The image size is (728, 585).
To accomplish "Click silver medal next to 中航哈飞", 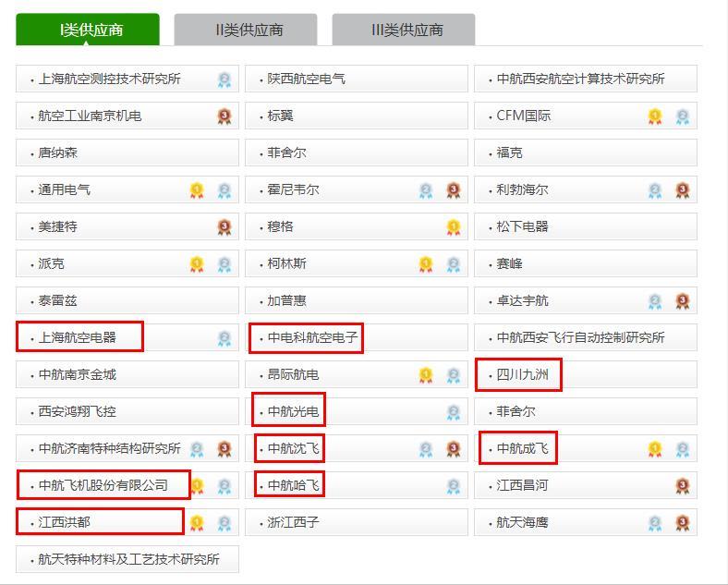I will pyautogui.click(x=454, y=486).
